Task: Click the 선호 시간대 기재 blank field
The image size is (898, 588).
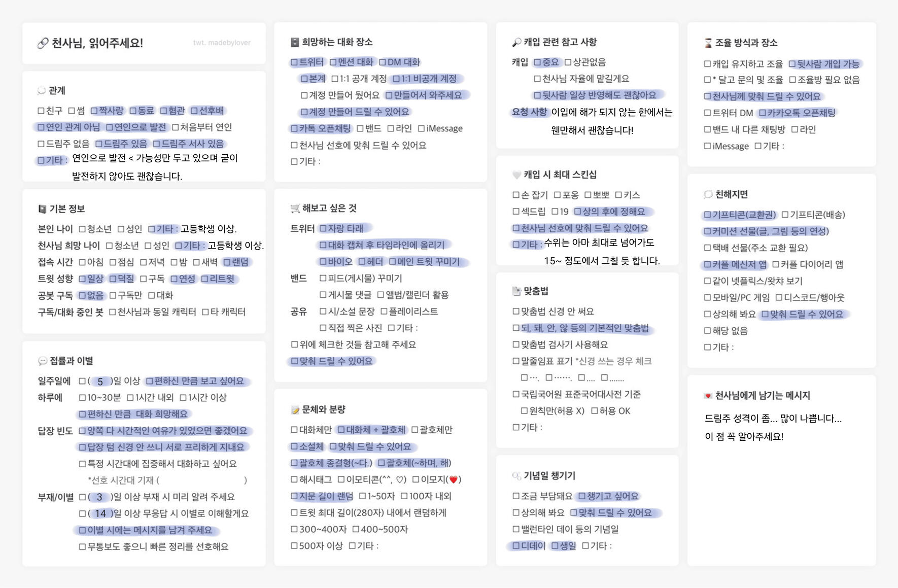Action: (x=202, y=480)
